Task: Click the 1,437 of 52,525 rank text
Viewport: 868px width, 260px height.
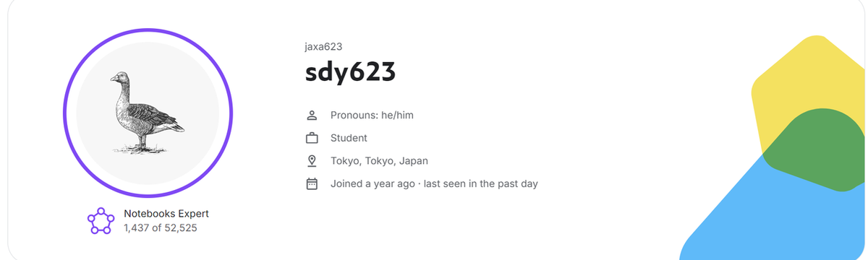Action: pyautogui.click(x=161, y=228)
